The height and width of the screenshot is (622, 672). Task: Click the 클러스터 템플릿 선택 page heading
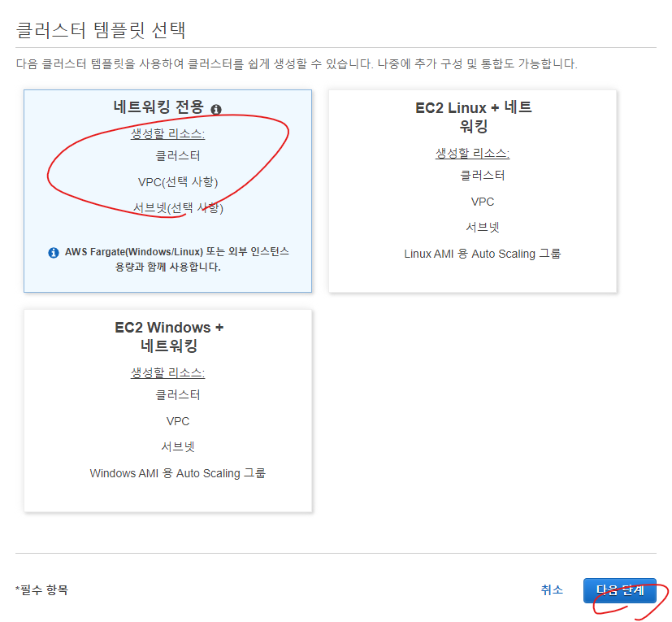pos(101,30)
